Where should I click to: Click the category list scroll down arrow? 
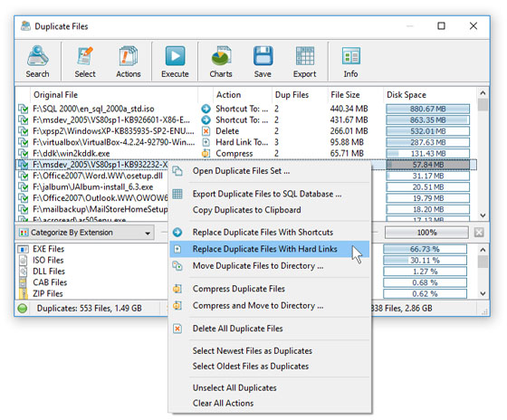point(483,293)
